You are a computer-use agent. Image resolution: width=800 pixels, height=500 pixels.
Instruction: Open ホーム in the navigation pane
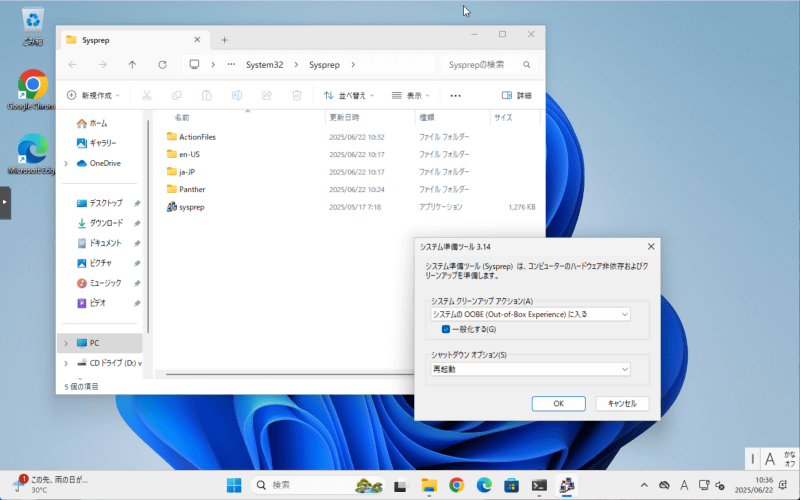[x=92, y=123]
